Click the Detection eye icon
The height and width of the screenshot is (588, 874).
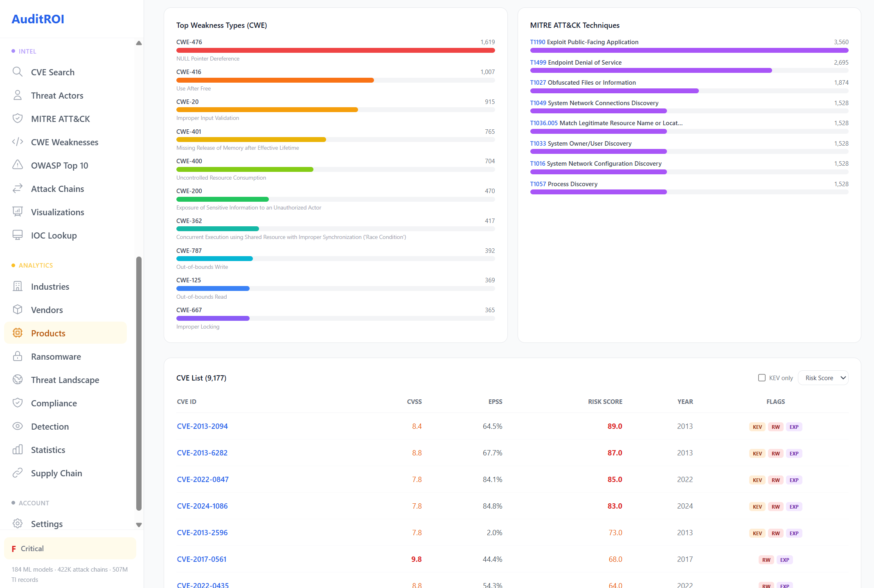(17, 426)
